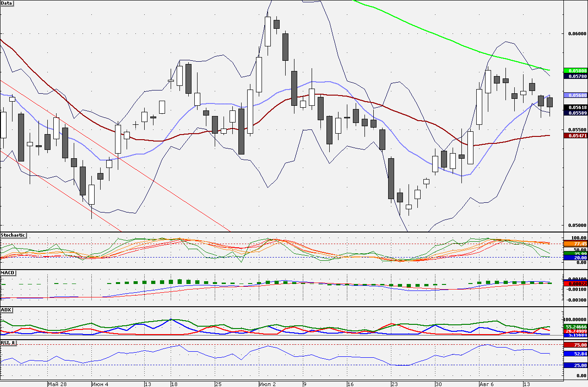This screenshot has height=387, width=588.
Task: Select the MACD indicator panel label
Action: click(x=7, y=272)
